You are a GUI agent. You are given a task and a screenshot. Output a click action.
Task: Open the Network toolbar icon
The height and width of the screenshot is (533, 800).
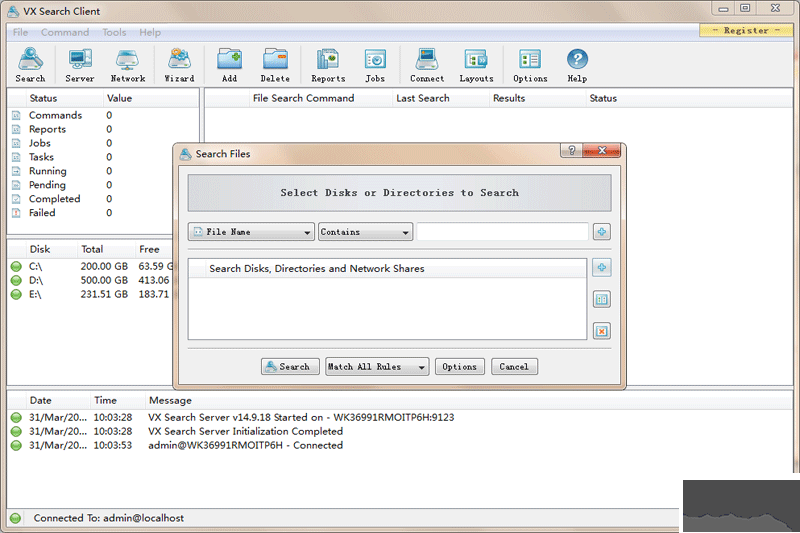click(128, 65)
